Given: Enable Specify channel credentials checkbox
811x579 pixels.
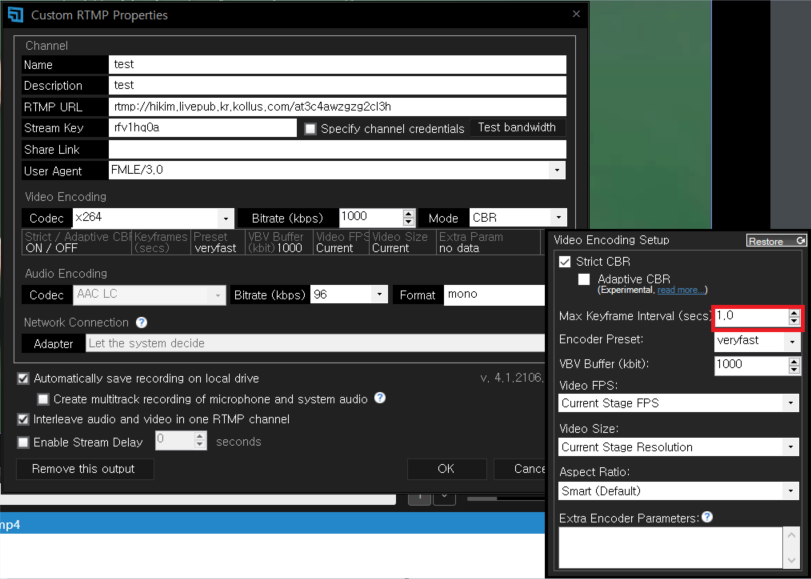Looking at the screenshot, I should [310, 129].
